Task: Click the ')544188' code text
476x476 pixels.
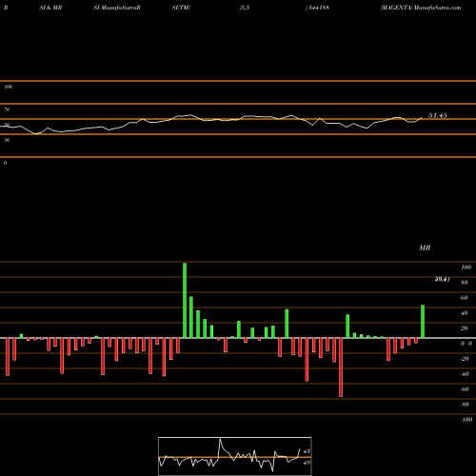Action: [x=317, y=8]
